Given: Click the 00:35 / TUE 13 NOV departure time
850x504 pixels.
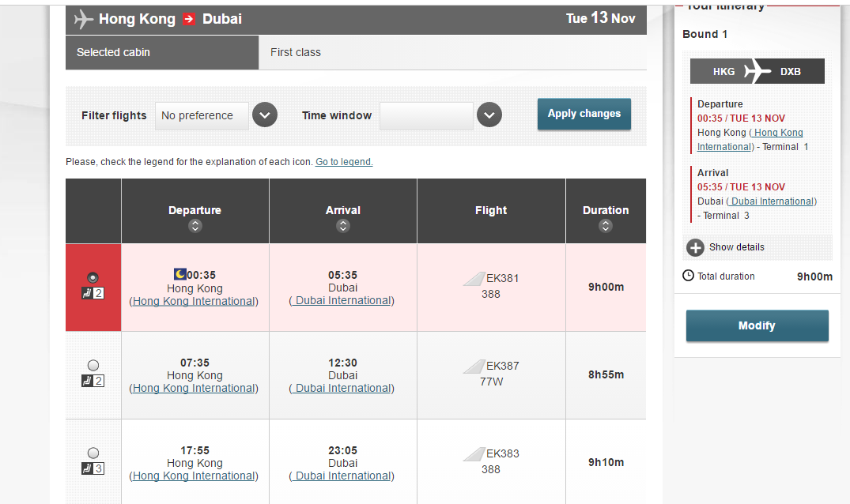Looking at the screenshot, I should [x=741, y=118].
